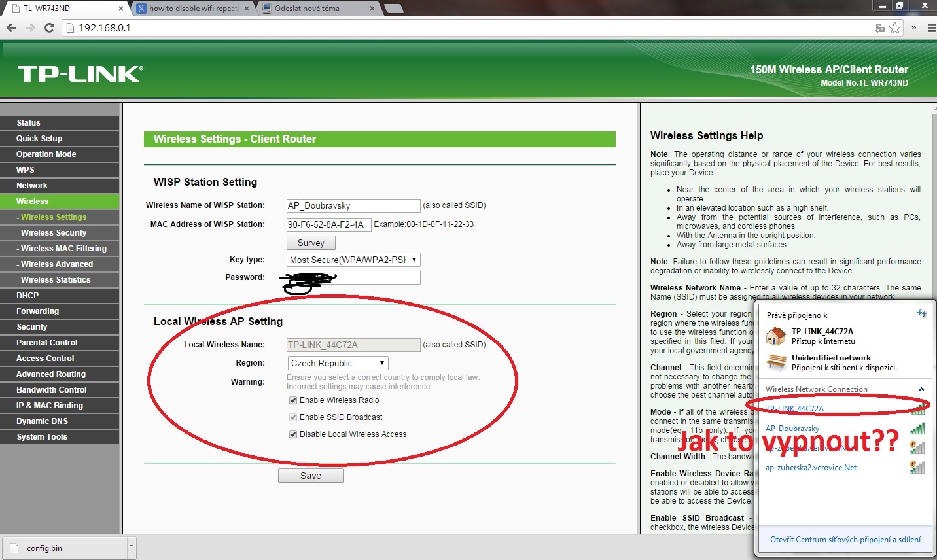
Task: Open the Network menu section
Action: (x=60, y=186)
